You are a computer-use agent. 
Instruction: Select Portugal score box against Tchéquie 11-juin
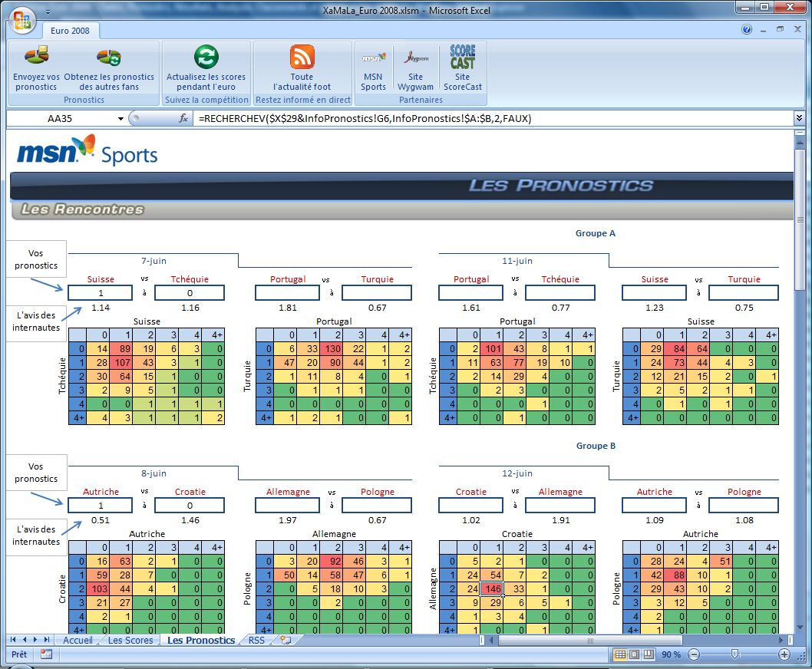tap(470, 293)
